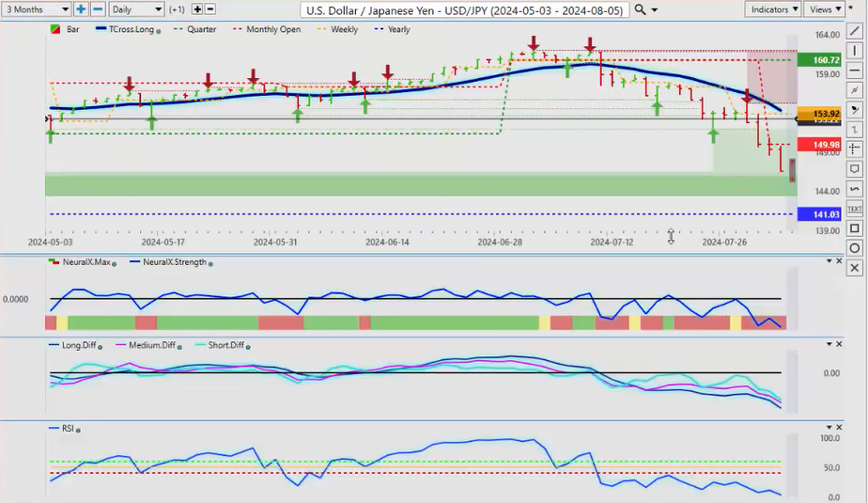Click the magnifier symbol search icon
This screenshot has height=503, width=868.
[x=640, y=9]
